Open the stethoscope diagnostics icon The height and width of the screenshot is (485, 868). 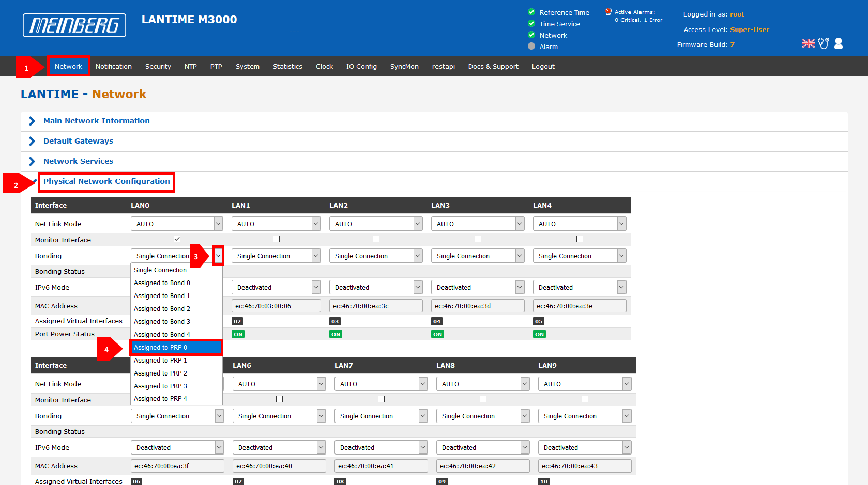point(824,43)
